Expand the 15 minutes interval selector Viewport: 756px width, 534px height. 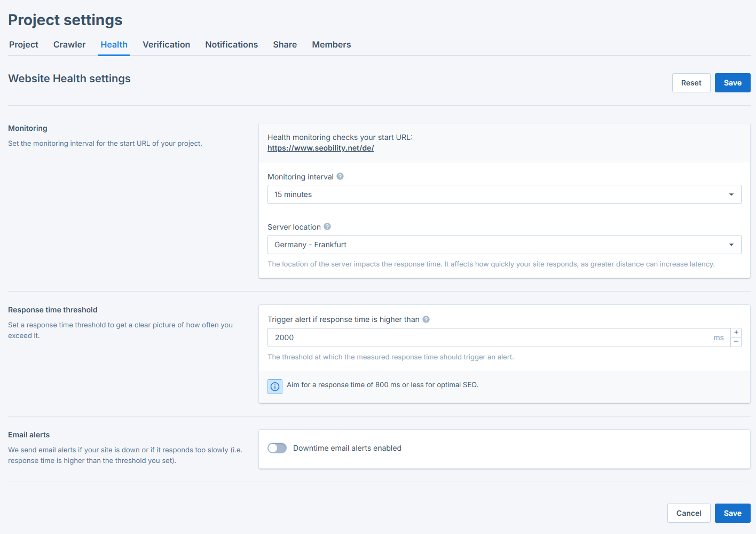(x=504, y=194)
